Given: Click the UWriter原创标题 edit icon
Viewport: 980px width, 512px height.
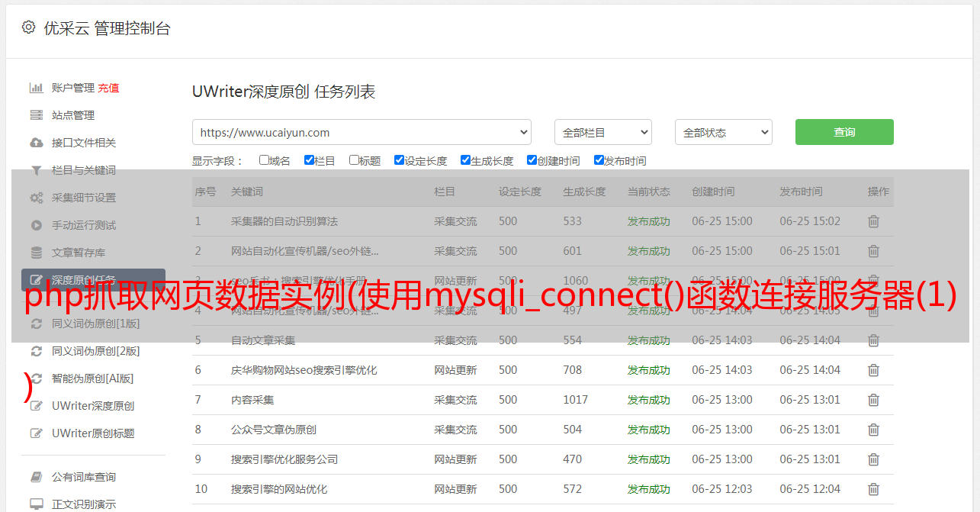Looking at the screenshot, I should (x=36, y=433).
